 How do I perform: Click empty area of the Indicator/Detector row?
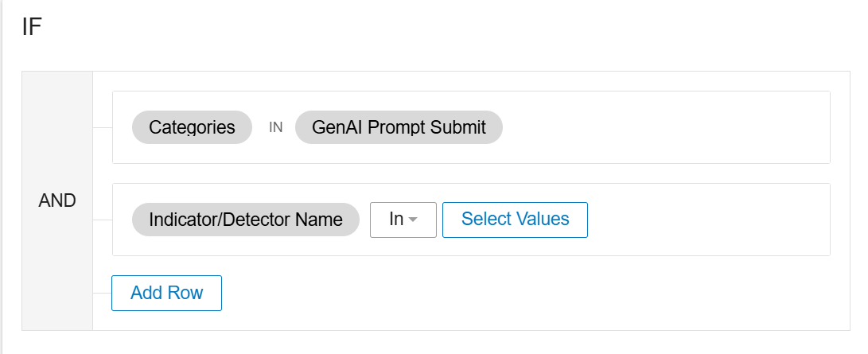(x=709, y=220)
